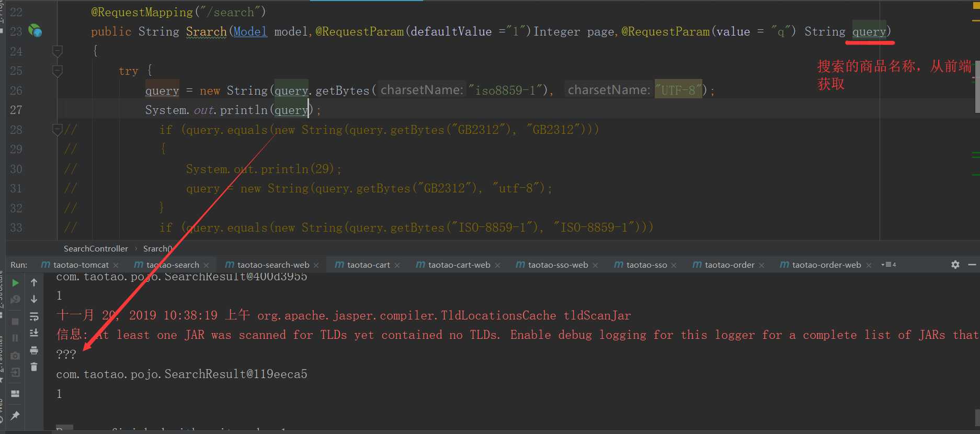This screenshot has height=434, width=980.
Task: Click the yellow warning marker in error stripe
Action: 976,5
